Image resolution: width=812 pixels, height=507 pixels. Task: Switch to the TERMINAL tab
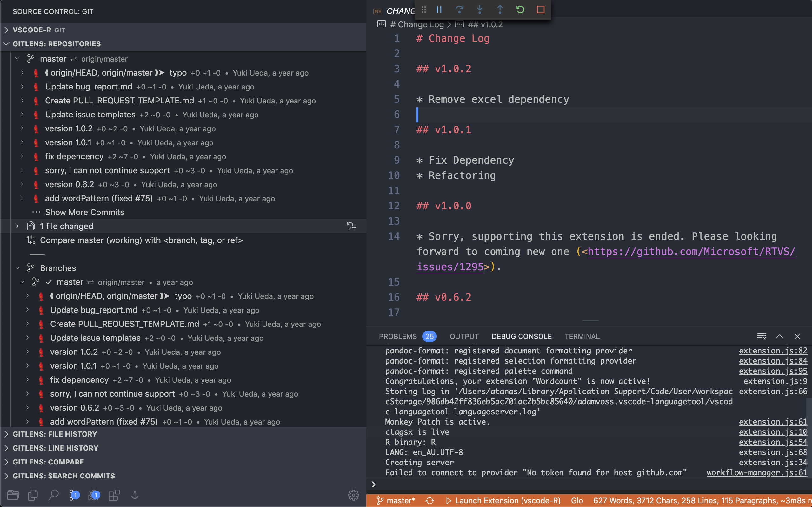[582, 336]
